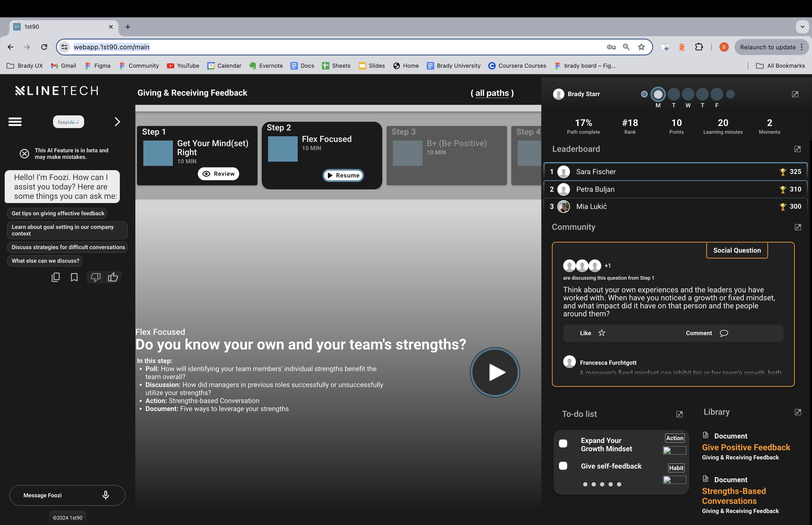Expand the Foozi panel with the right chevron

click(117, 122)
